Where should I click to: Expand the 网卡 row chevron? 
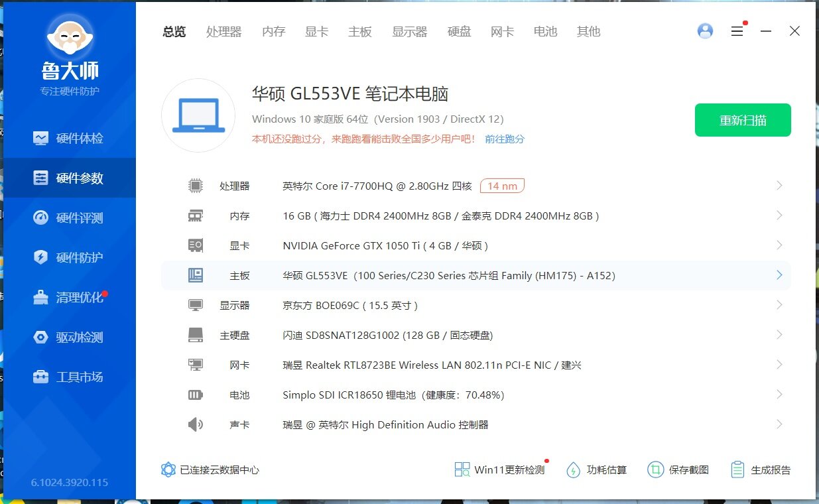tap(779, 365)
